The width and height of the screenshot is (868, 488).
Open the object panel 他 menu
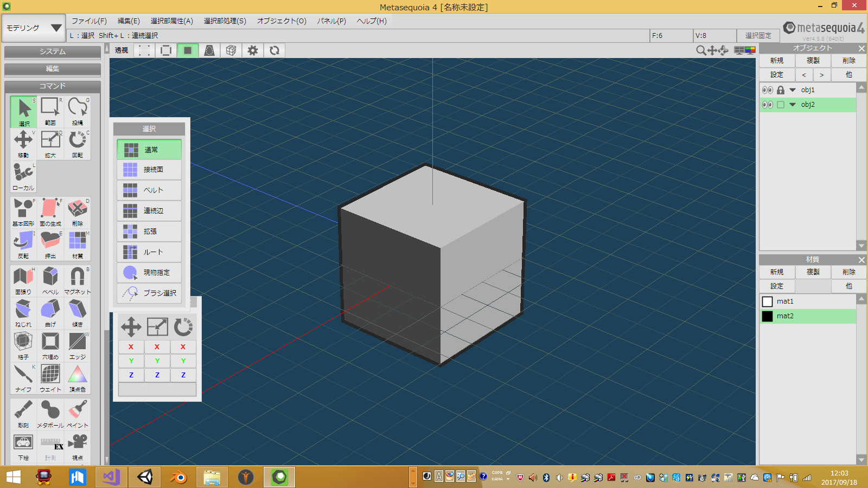click(848, 75)
